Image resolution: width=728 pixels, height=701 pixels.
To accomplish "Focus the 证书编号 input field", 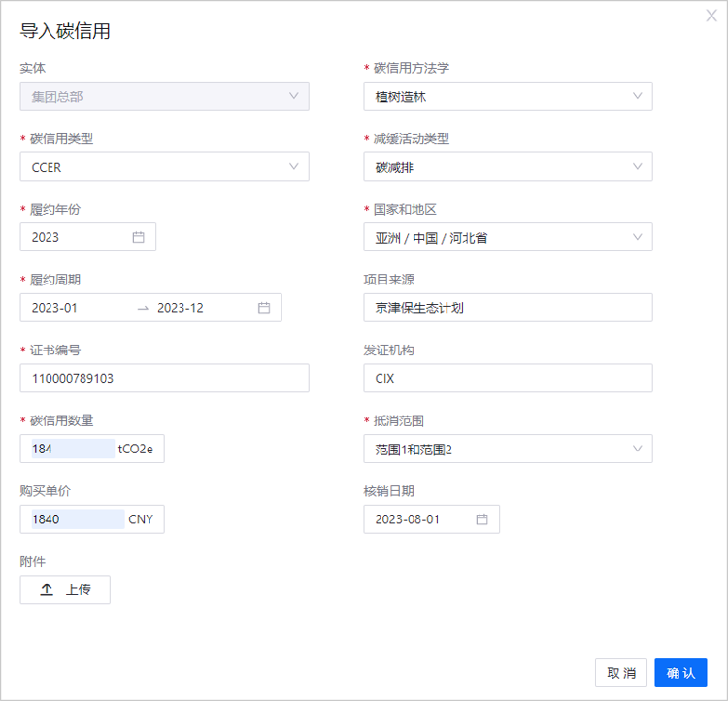I will click(164, 378).
